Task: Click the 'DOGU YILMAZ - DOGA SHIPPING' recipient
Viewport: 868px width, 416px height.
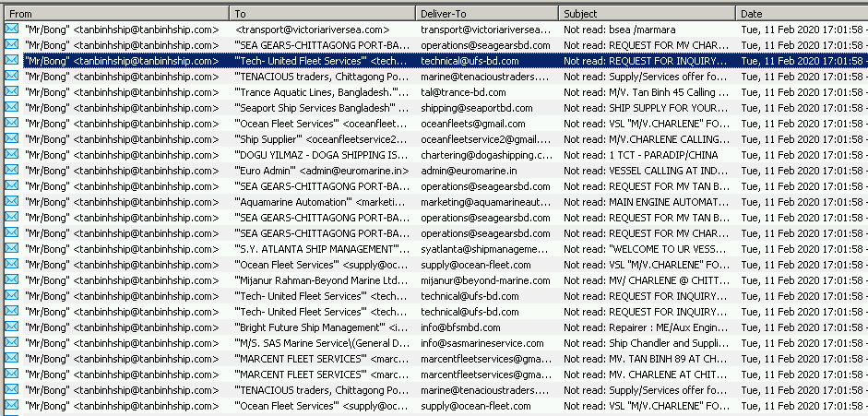Action: coord(322,155)
